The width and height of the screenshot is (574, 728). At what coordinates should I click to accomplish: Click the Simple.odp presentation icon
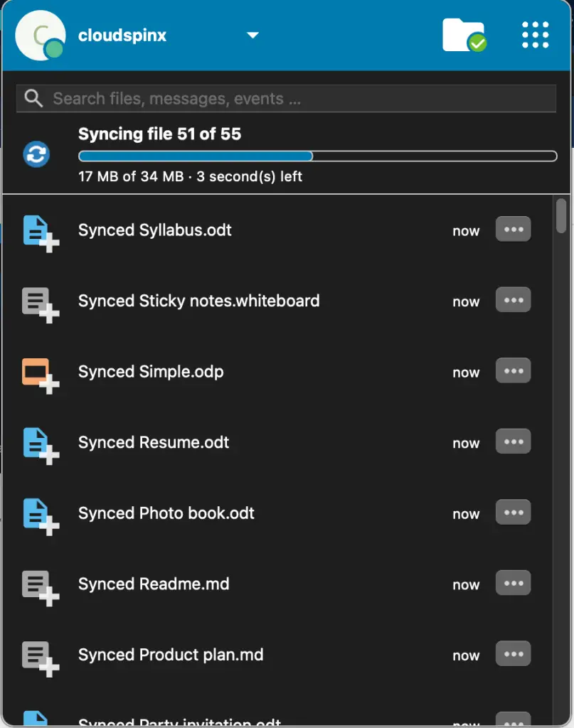pos(38,371)
